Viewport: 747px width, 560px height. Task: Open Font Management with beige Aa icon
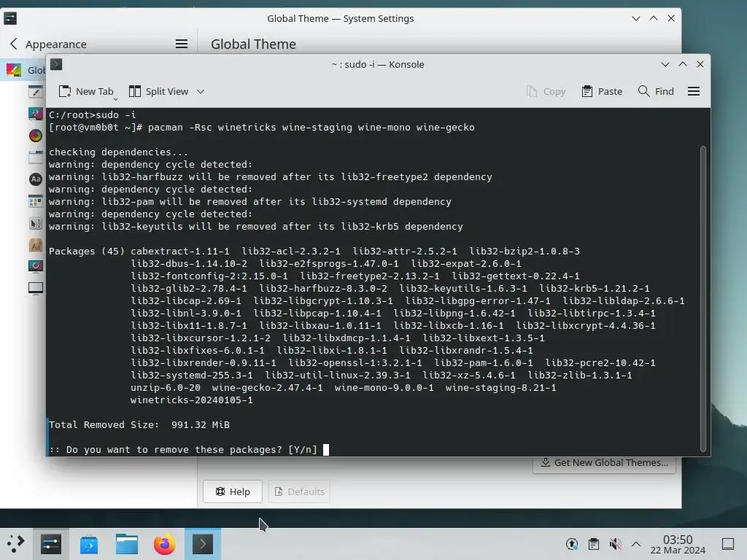pos(36,245)
